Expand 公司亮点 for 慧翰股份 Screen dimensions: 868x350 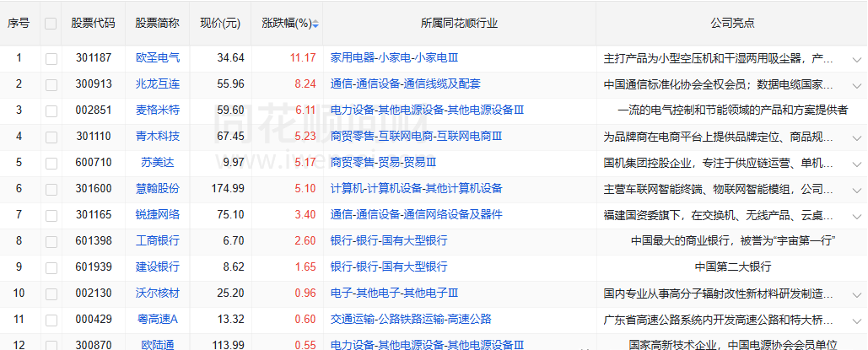pyautogui.click(x=858, y=190)
